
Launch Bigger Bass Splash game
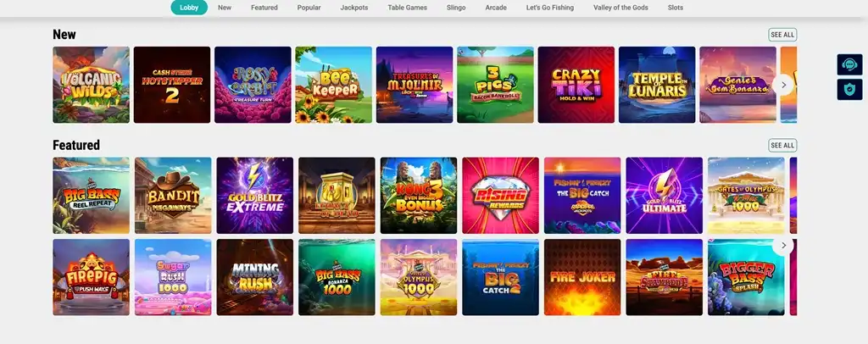747,277
